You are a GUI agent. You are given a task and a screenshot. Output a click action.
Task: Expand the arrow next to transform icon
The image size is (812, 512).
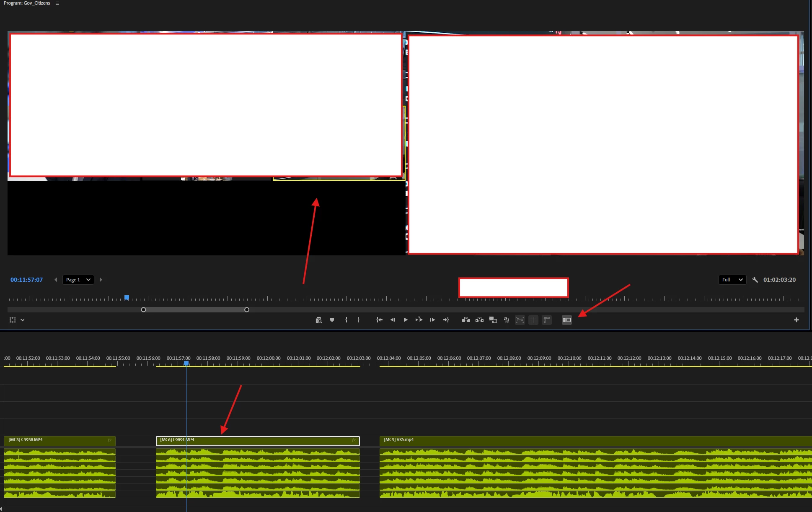23,320
